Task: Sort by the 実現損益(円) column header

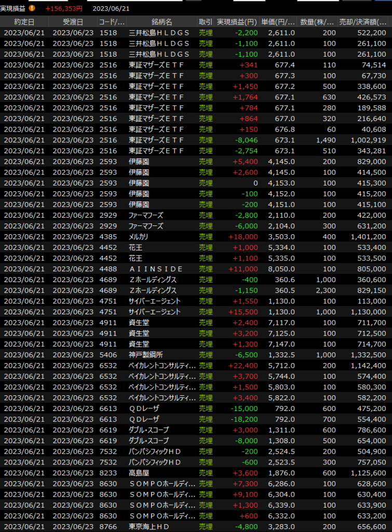Action: coord(237,22)
